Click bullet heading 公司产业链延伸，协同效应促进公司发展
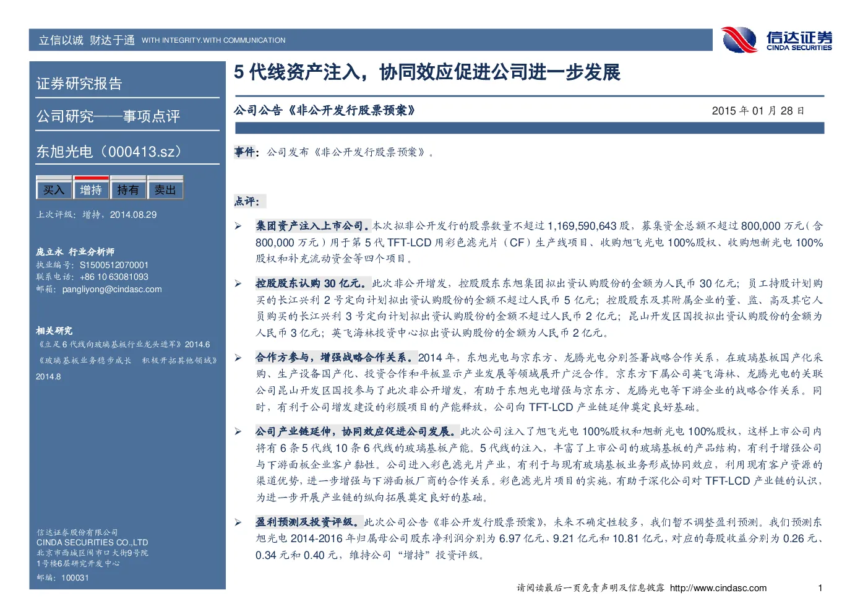This screenshot has width=868, height=614. 358,431
